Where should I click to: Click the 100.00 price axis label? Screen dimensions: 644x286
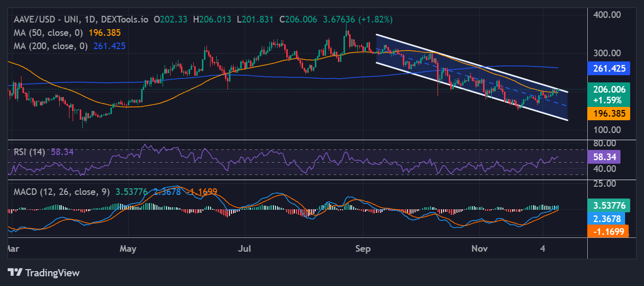pos(607,130)
